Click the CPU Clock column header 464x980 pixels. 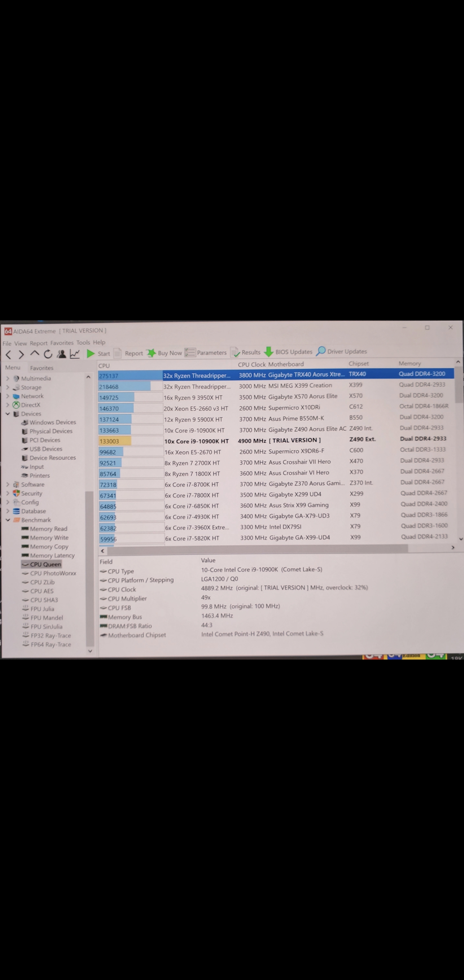[x=252, y=365]
